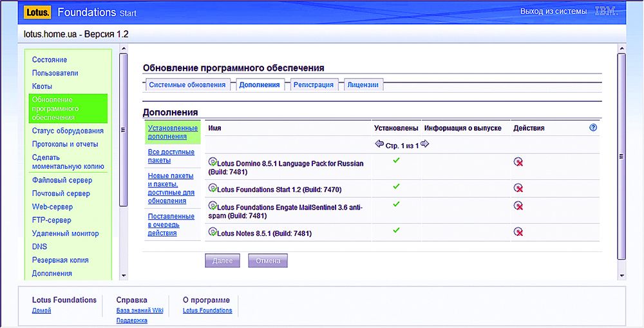Screen dimensions: 644x328
Task: Open Протоколы и отчеты in the sidebar
Action: click(x=65, y=144)
